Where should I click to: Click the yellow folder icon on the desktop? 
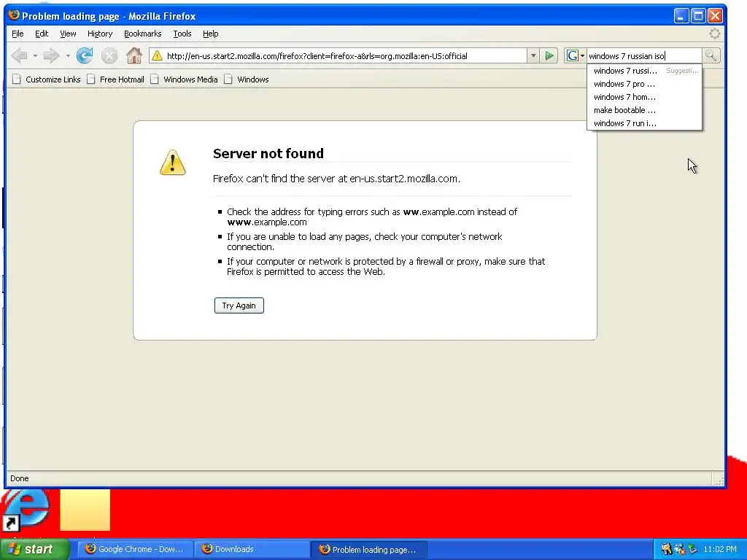coord(85,510)
